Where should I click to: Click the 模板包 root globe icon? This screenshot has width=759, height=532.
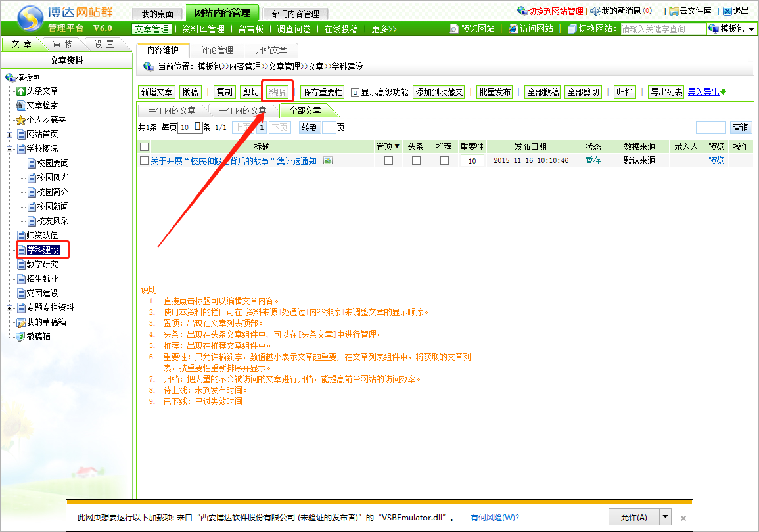10,78
